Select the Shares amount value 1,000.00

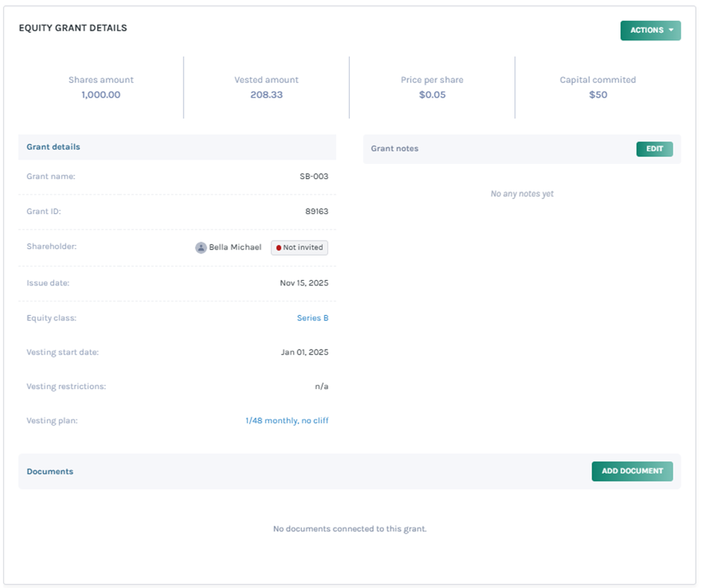[x=101, y=95]
